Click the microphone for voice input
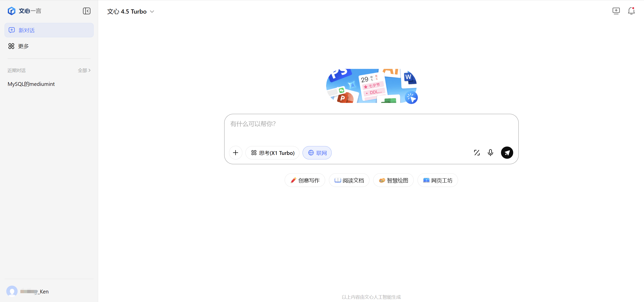This screenshot has height=302, width=644. (490, 153)
